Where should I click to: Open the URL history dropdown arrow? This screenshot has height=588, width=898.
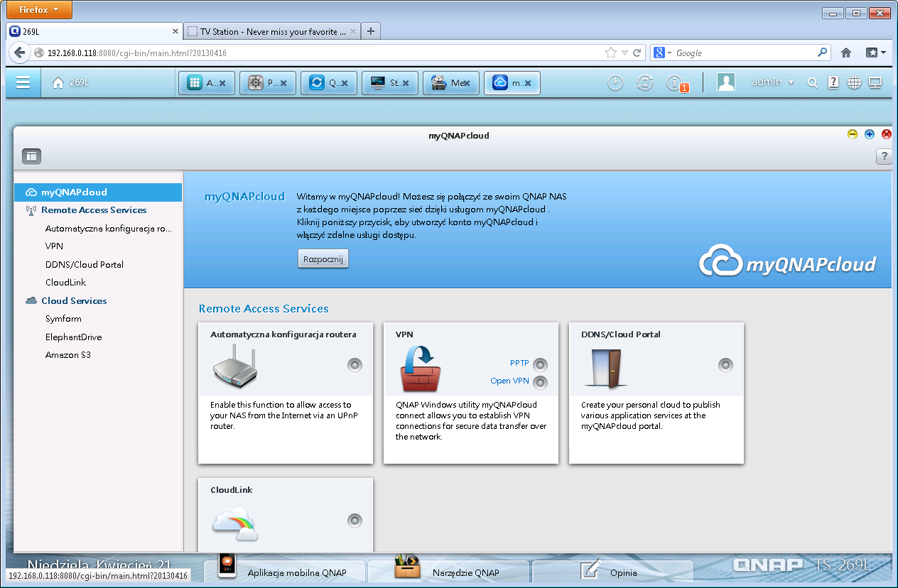624,53
